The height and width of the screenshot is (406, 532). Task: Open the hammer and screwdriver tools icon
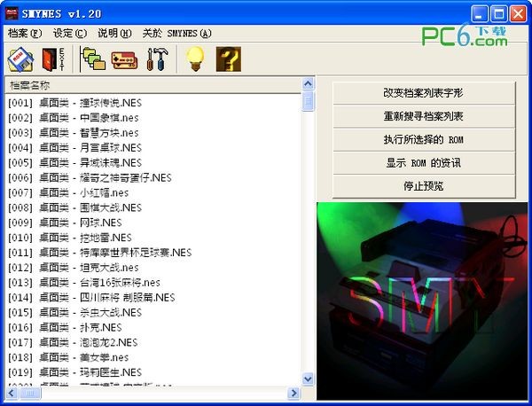pyautogui.click(x=157, y=59)
